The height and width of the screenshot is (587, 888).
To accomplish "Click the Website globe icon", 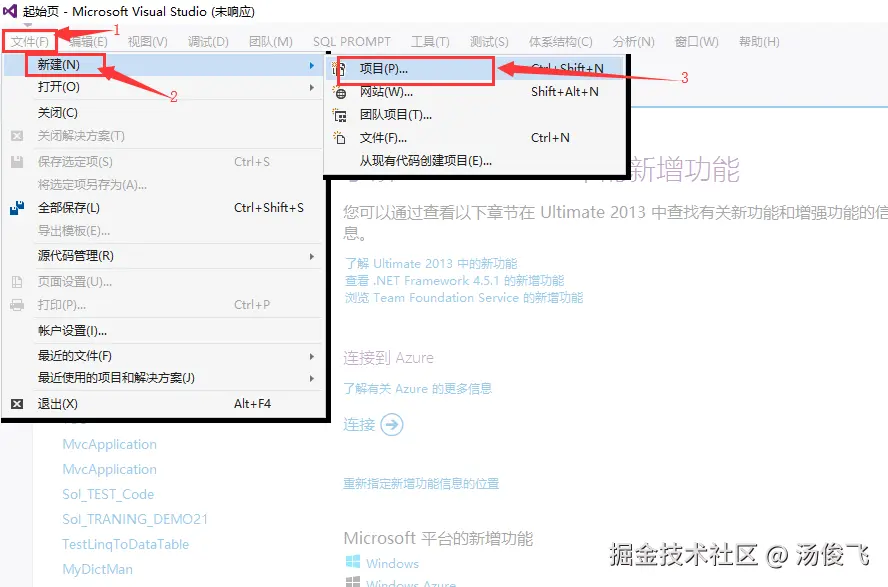I will [x=340, y=92].
